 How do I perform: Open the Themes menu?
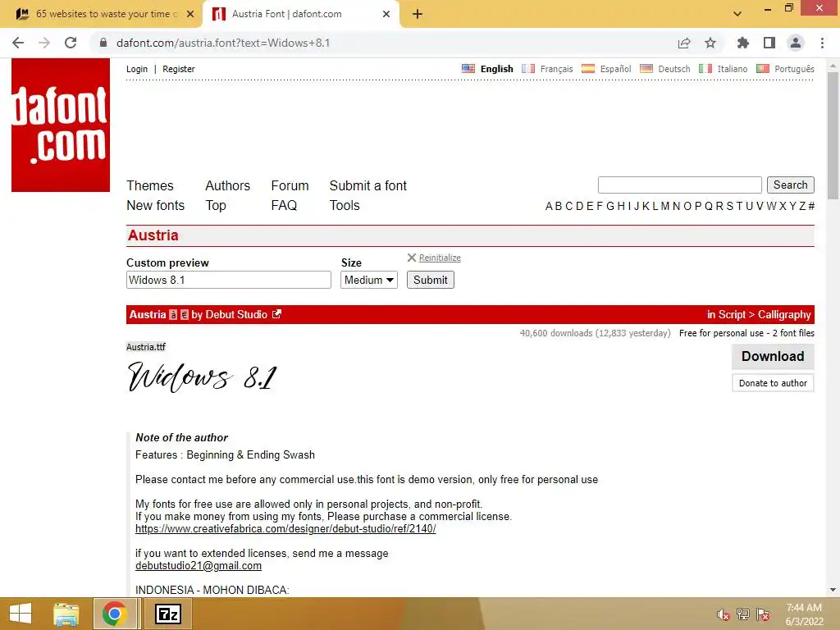[150, 185]
